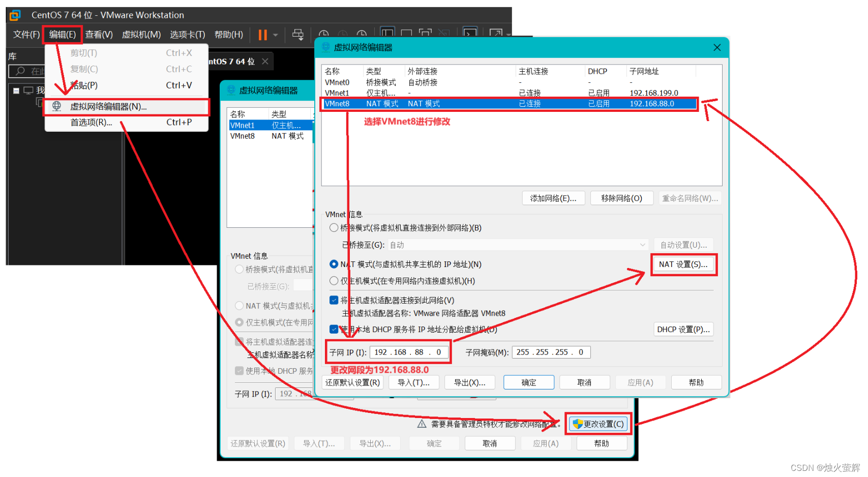This screenshot has width=868, height=477.
Task: Choose Paste from the Edit menu
Action: [127, 85]
